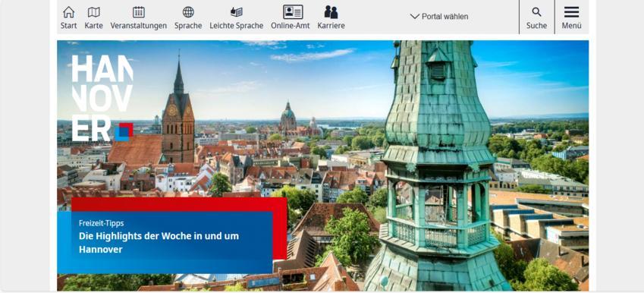Open the Highlights der Woche headline link
The image size is (644, 293).
click(159, 242)
